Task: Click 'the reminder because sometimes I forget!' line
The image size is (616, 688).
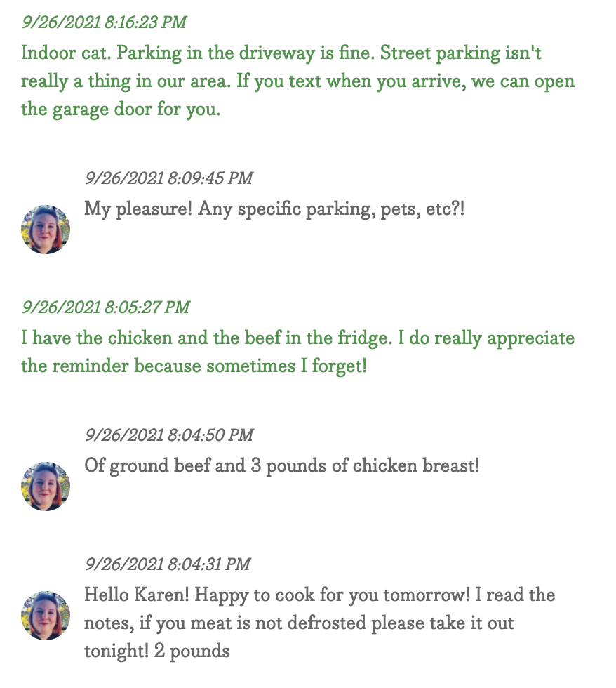Action: tap(194, 366)
